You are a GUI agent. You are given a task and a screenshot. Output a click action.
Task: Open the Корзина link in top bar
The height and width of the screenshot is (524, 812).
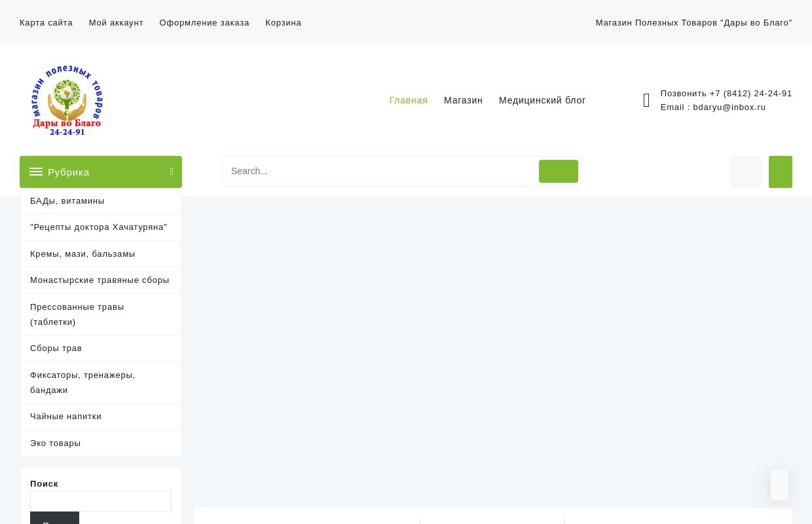coord(283,22)
